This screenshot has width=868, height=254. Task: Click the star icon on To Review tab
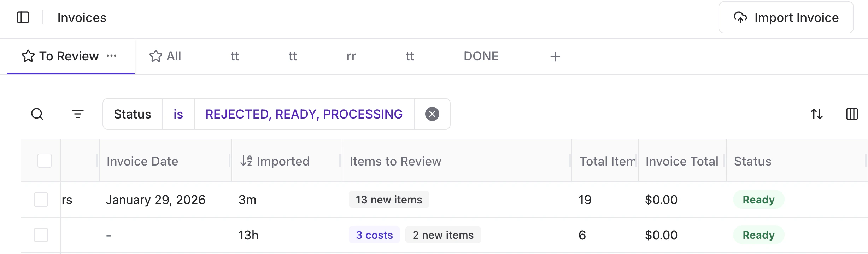coord(28,56)
